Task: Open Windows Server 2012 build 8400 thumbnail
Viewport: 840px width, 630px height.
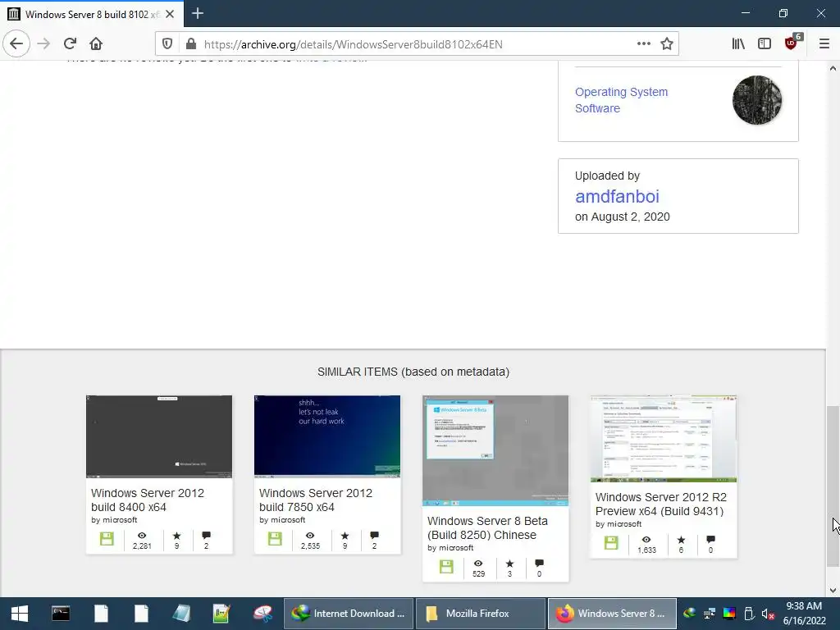Action: pyautogui.click(x=159, y=436)
